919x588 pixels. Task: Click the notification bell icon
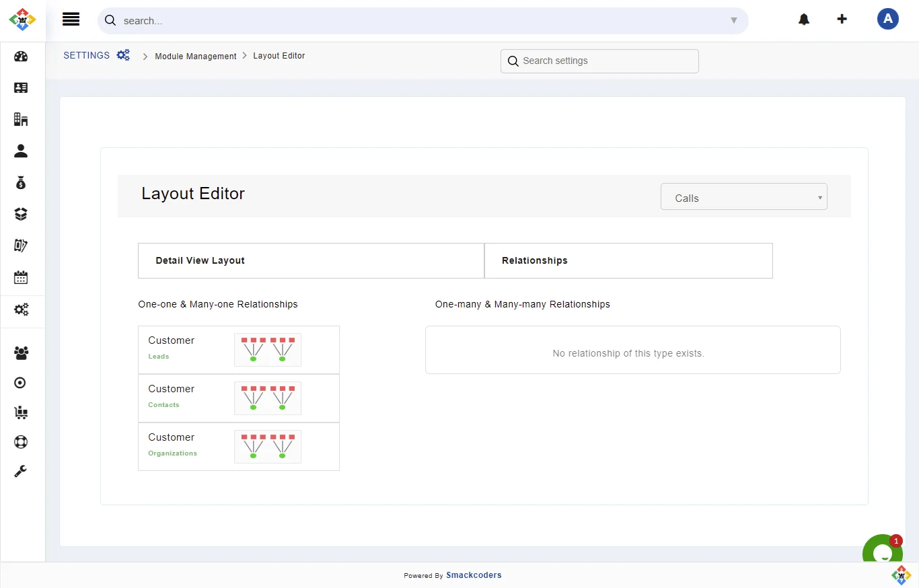point(804,20)
